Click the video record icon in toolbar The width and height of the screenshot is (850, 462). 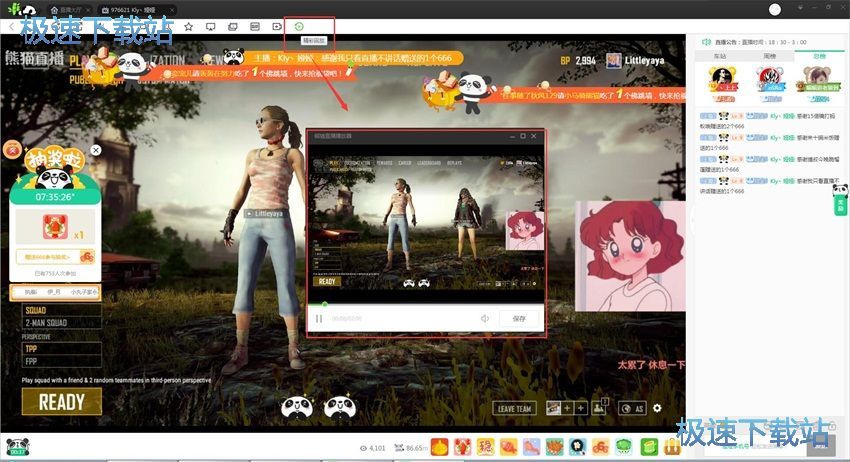click(x=277, y=27)
